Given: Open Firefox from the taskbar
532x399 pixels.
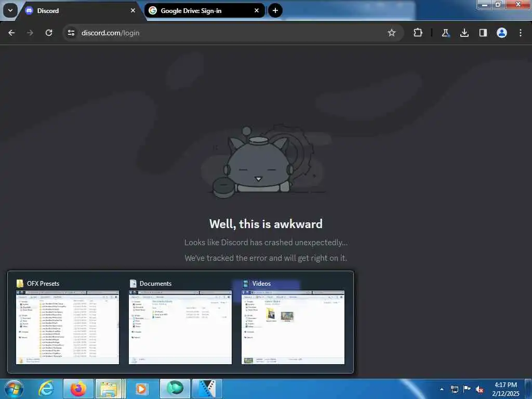Looking at the screenshot, I should coord(78,389).
